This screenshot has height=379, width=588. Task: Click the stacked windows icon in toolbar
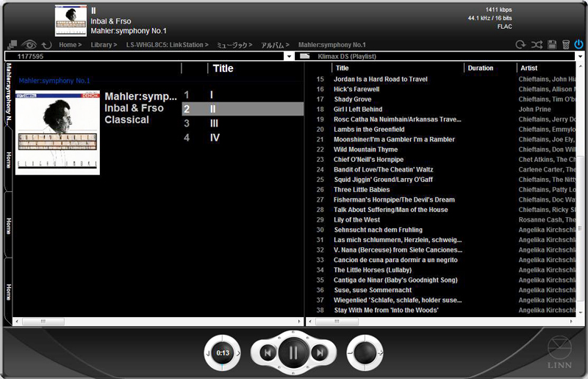point(11,45)
